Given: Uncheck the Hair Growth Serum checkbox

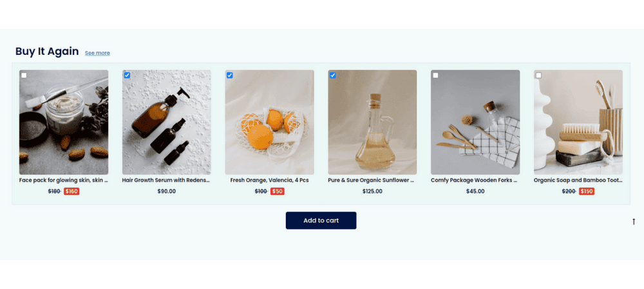Looking at the screenshot, I should [127, 75].
